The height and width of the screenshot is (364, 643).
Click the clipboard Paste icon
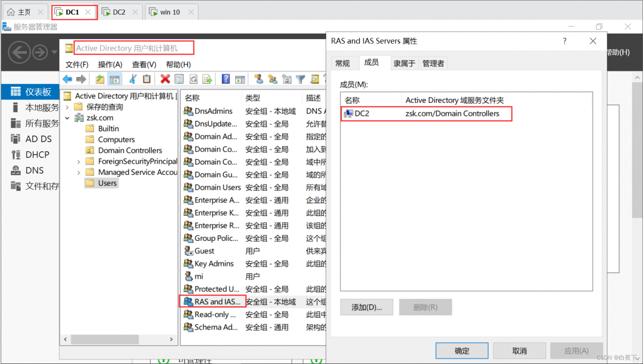pos(147,79)
